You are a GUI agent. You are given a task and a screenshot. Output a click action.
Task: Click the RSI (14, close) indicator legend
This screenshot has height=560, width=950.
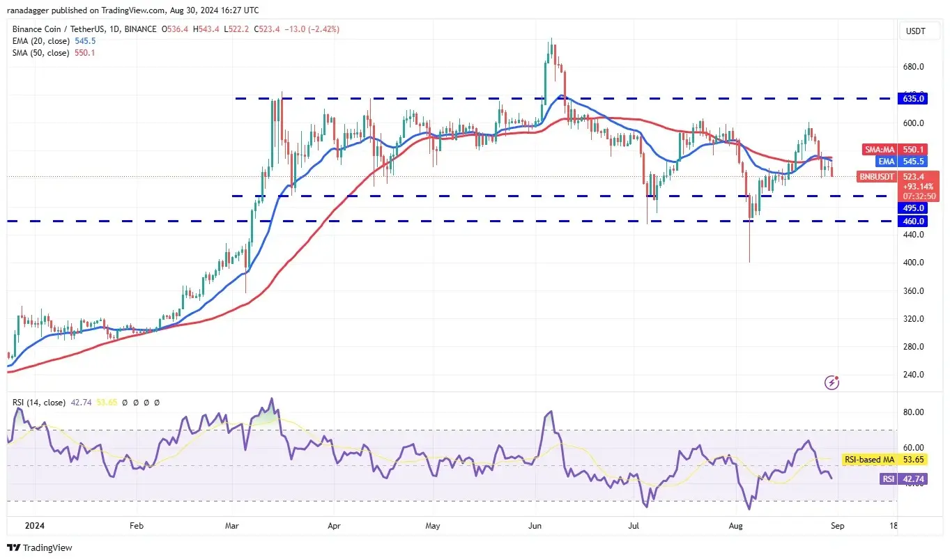point(39,403)
